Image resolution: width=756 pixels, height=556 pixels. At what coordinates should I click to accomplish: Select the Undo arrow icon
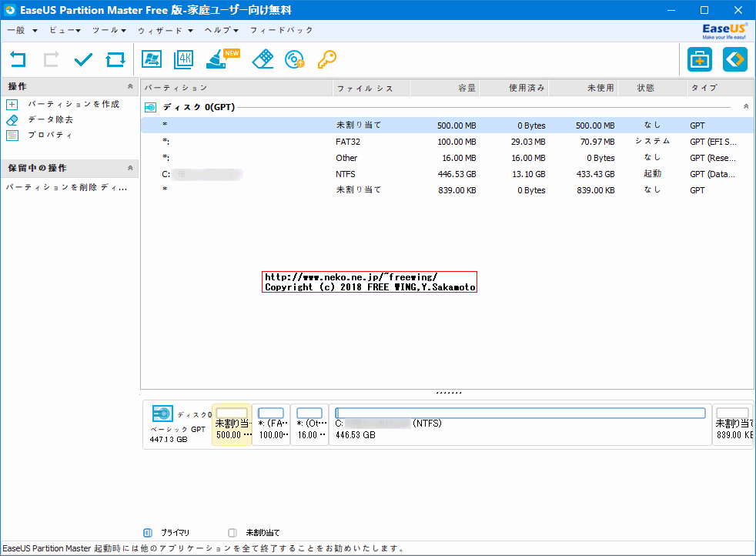pos(16,59)
